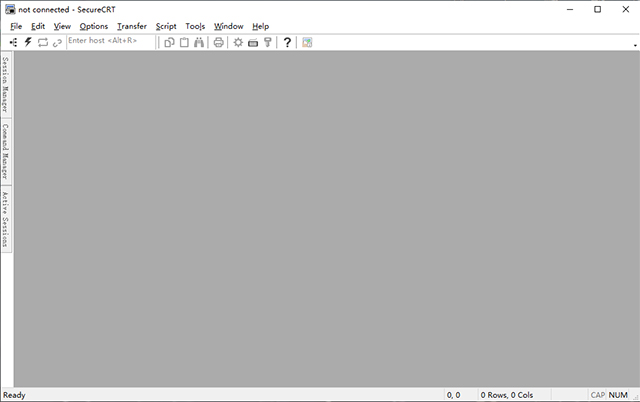
Task: Click the Connect icon in toolbar
Action: click(13, 42)
